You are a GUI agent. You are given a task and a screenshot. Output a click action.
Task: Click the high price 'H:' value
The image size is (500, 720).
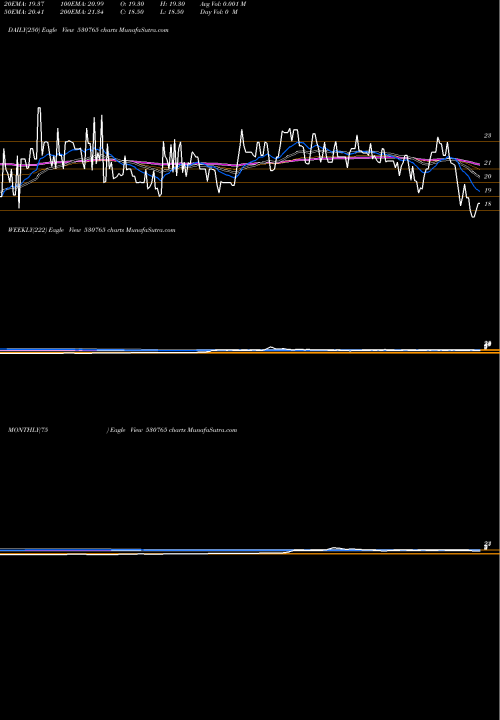pyautogui.click(x=172, y=4)
